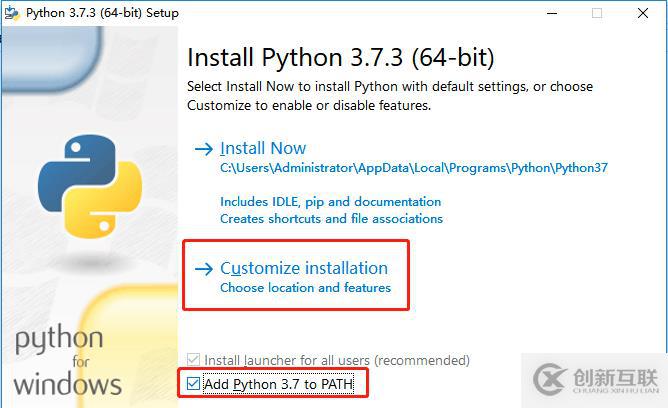Start installation with Install Now
The image size is (668, 408).
pos(263,148)
